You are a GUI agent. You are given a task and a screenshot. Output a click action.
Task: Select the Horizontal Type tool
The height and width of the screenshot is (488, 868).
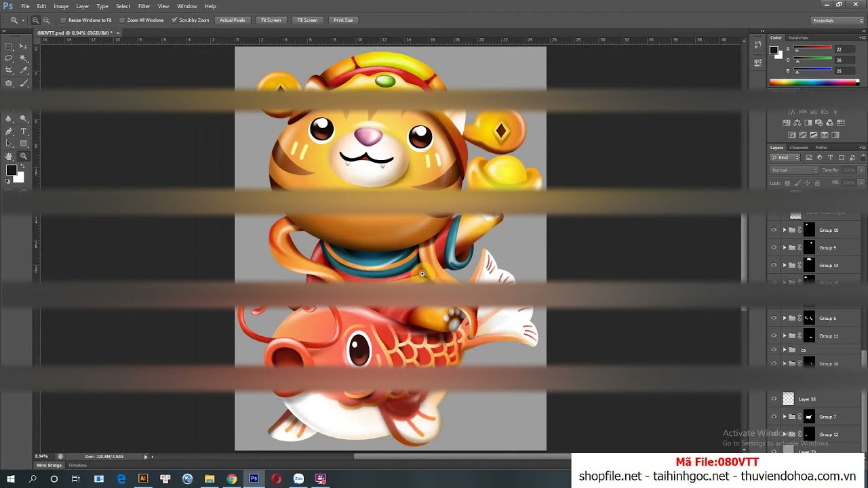[x=24, y=131]
